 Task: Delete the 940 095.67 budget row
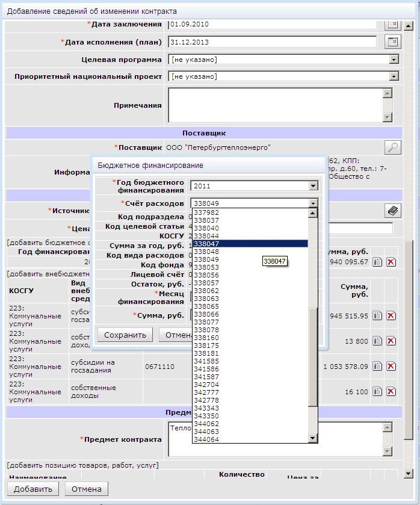[x=391, y=262]
